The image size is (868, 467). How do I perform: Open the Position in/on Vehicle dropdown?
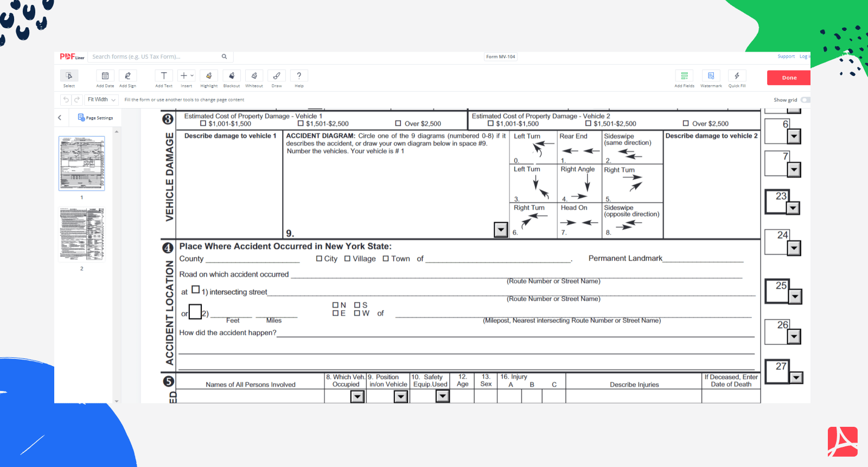(x=400, y=397)
